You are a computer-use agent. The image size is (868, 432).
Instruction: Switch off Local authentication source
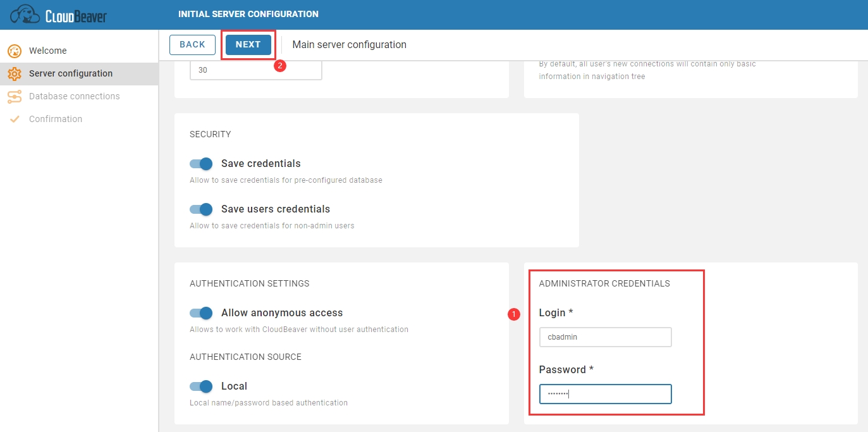(x=201, y=386)
